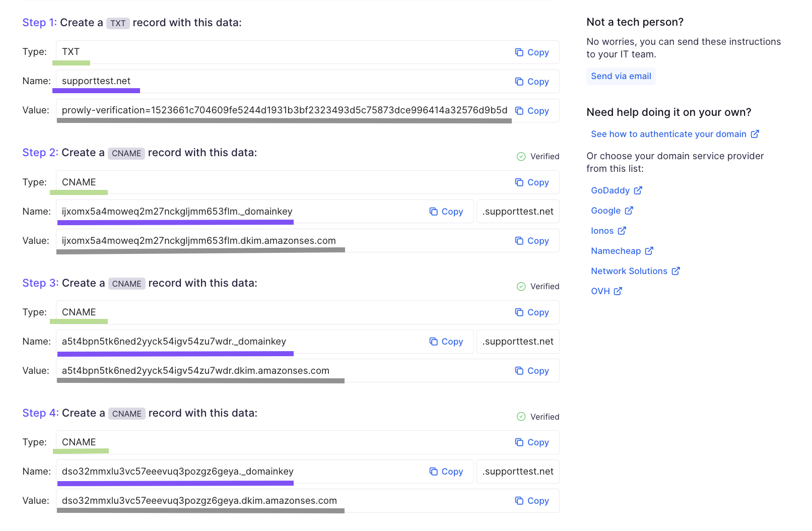Copy the ijxomx5a4 dkim.amazonses.com value
Screen dimensions: 812x531
pyautogui.click(x=531, y=241)
